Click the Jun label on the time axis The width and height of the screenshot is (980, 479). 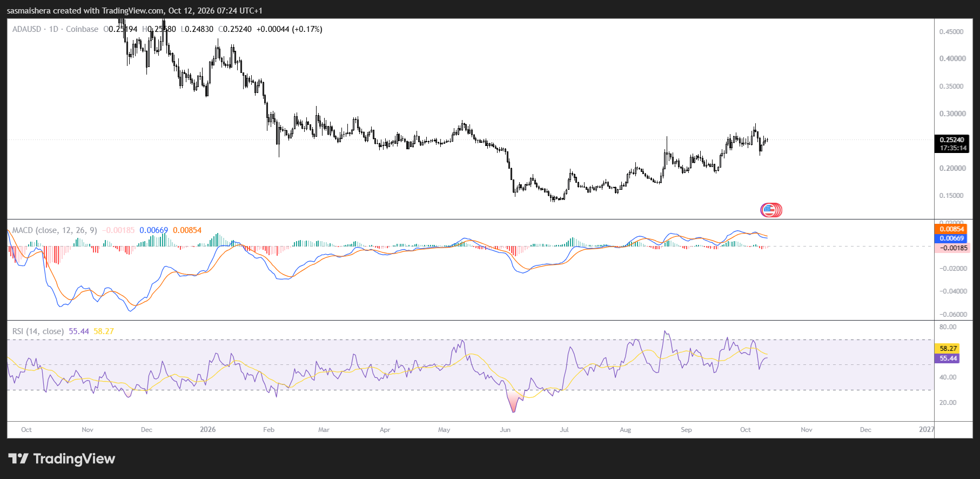point(505,430)
